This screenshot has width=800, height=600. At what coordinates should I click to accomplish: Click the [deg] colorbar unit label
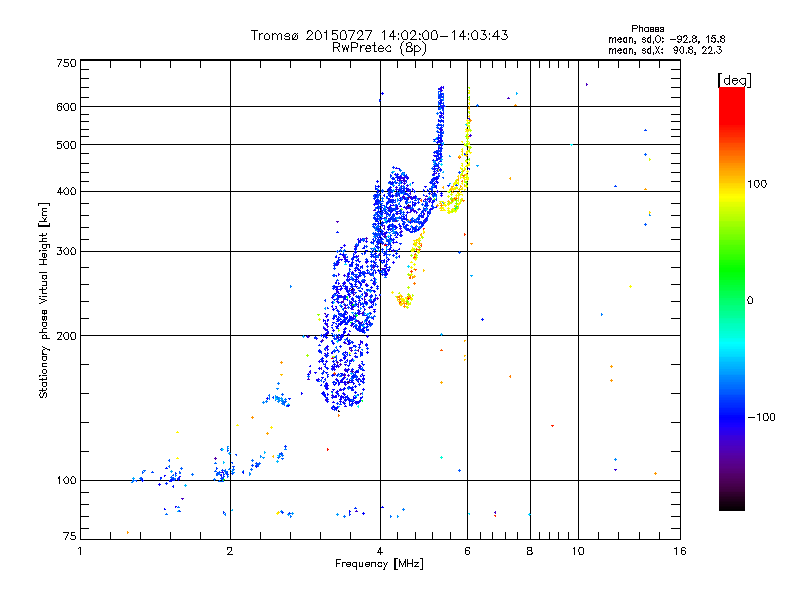[734, 81]
